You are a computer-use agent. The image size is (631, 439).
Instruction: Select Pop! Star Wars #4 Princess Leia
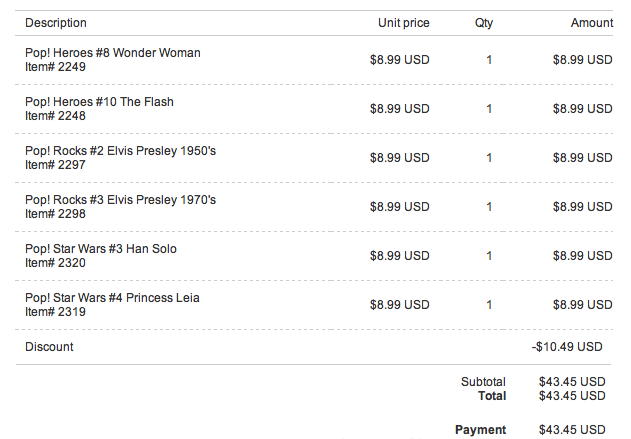coord(112,298)
